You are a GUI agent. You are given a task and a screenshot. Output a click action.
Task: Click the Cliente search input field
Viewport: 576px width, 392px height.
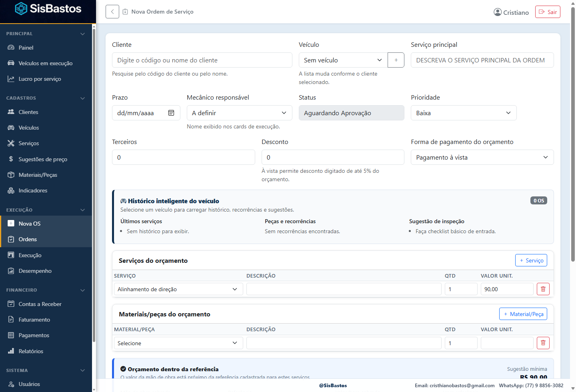202,60
